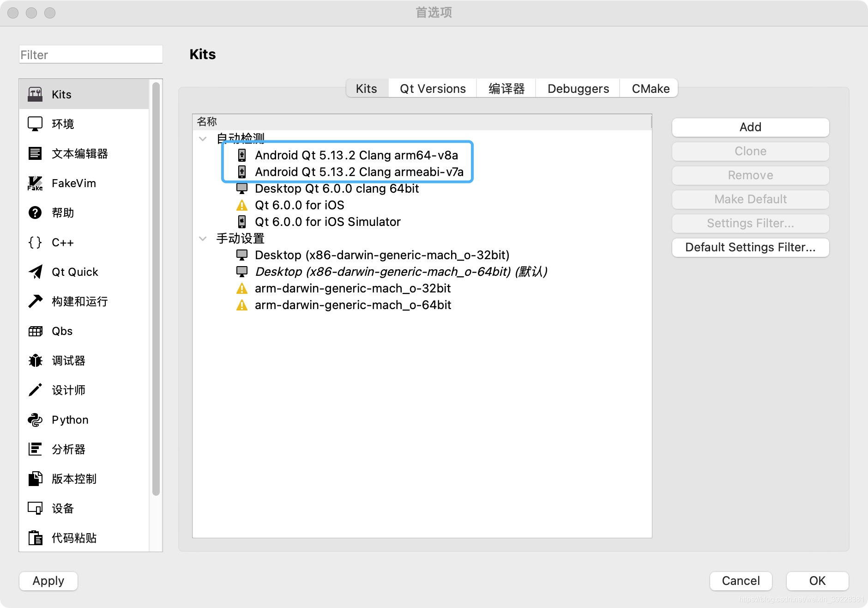868x608 pixels.
Task: Click the monitor icon of the 32bit Desktop kit
Action: tap(241, 255)
